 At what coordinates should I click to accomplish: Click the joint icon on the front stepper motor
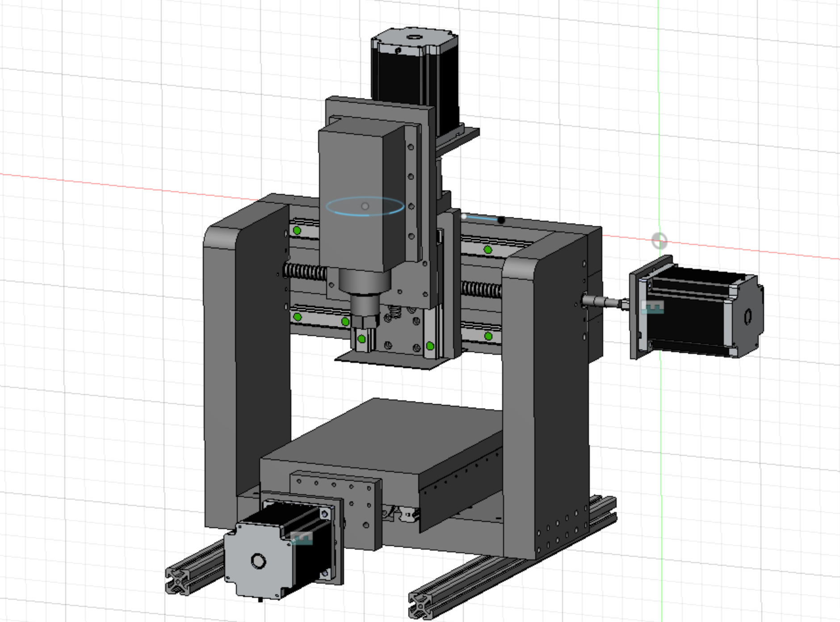click(302, 538)
